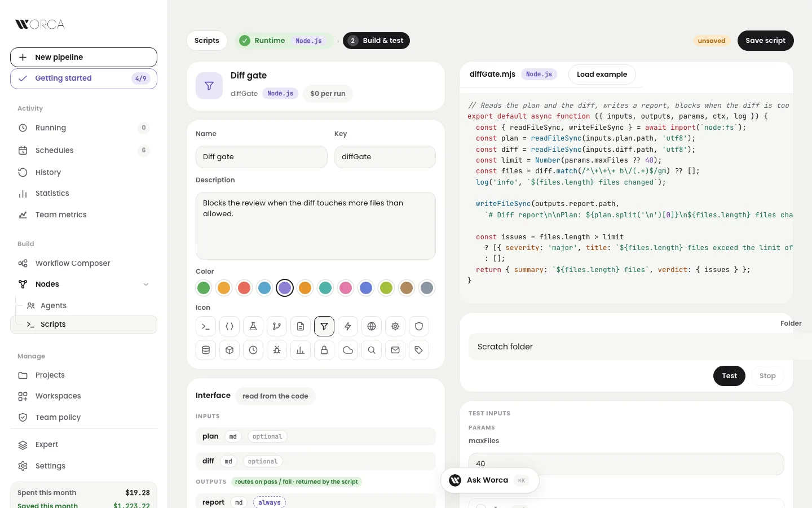Viewport: 812px width, 508px height.
Task: Select the cloud icon option
Action: (x=348, y=350)
